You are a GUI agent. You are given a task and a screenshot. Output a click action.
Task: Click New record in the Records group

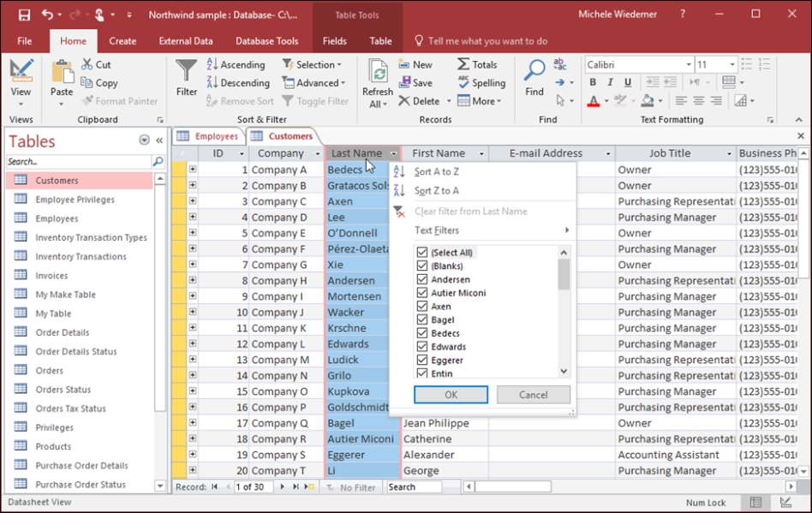(415, 64)
